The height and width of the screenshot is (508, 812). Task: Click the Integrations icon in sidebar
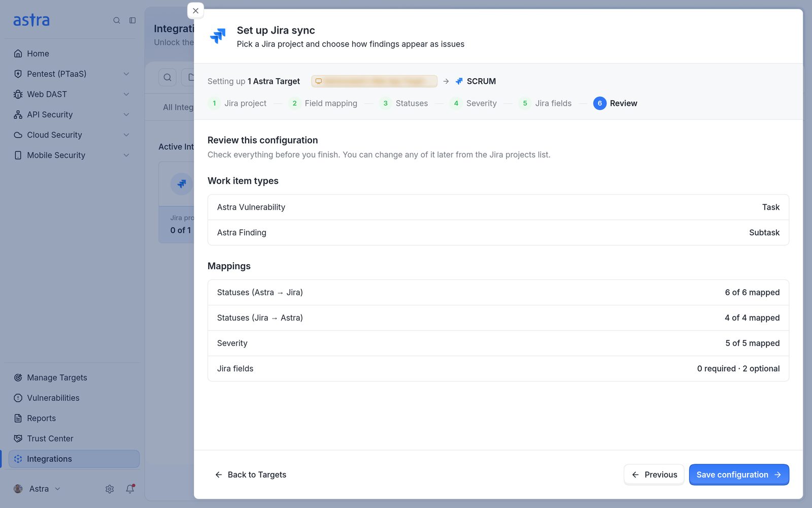tap(18, 459)
